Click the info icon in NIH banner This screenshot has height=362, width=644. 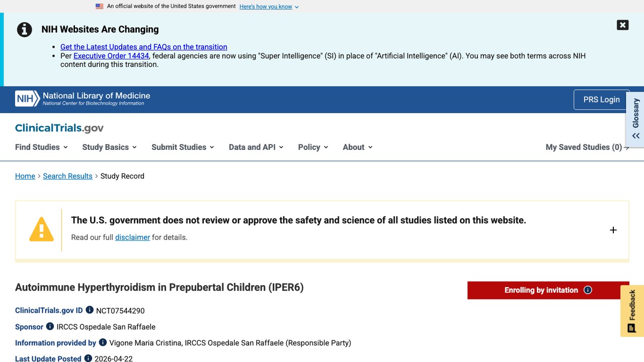point(24,30)
